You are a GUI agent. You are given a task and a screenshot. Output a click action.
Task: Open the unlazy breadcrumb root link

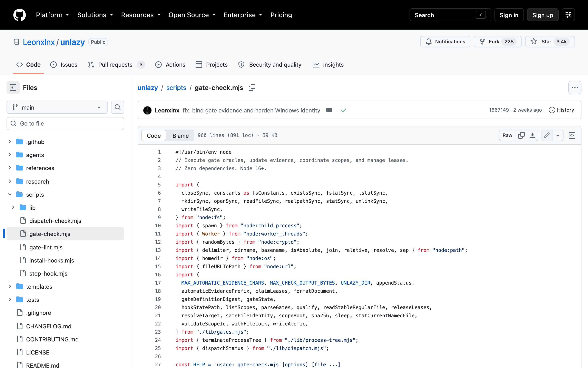click(x=148, y=88)
